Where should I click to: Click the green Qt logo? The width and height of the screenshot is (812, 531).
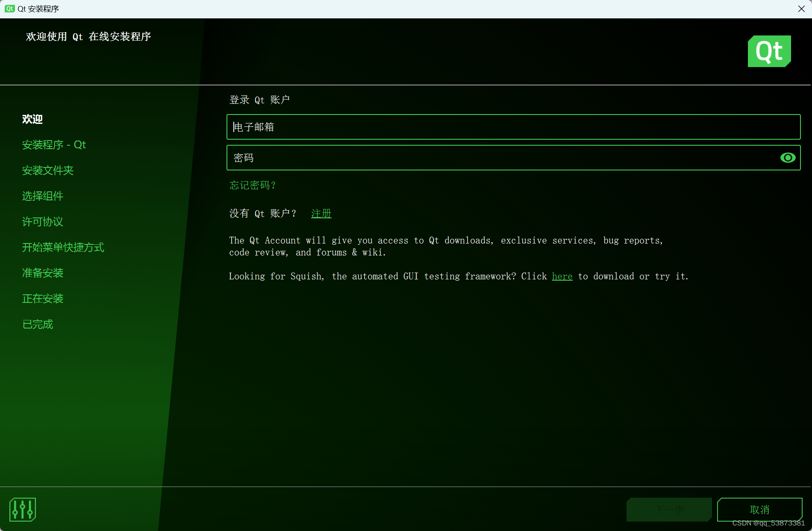point(769,51)
